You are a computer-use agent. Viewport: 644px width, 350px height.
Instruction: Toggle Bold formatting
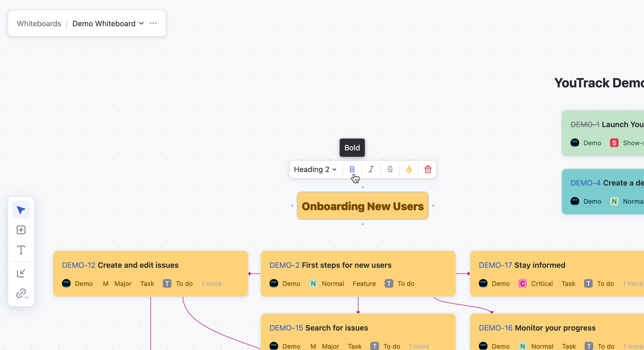352,169
